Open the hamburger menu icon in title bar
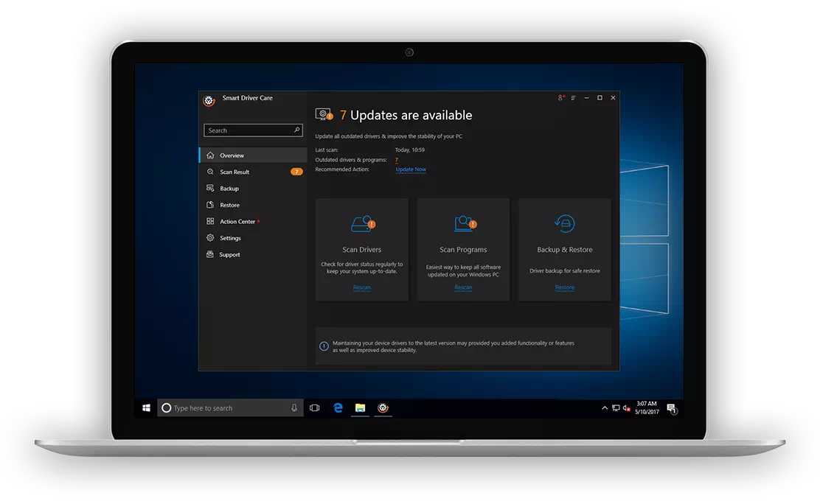The height and width of the screenshot is (504, 820). (x=573, y=98)
